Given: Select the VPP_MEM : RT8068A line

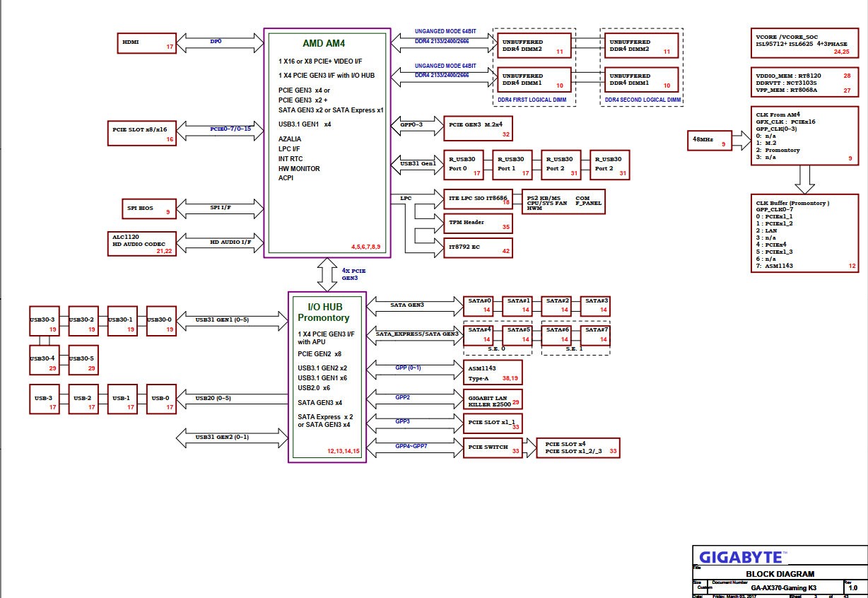Looking at the screenshot, I should tap(786, 90).
